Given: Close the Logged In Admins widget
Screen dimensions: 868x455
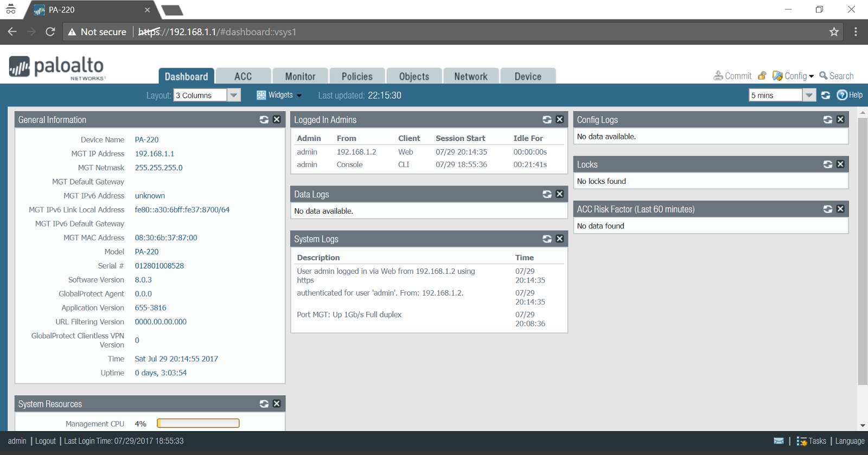Looking at the screenshot, I should point(560,119).
